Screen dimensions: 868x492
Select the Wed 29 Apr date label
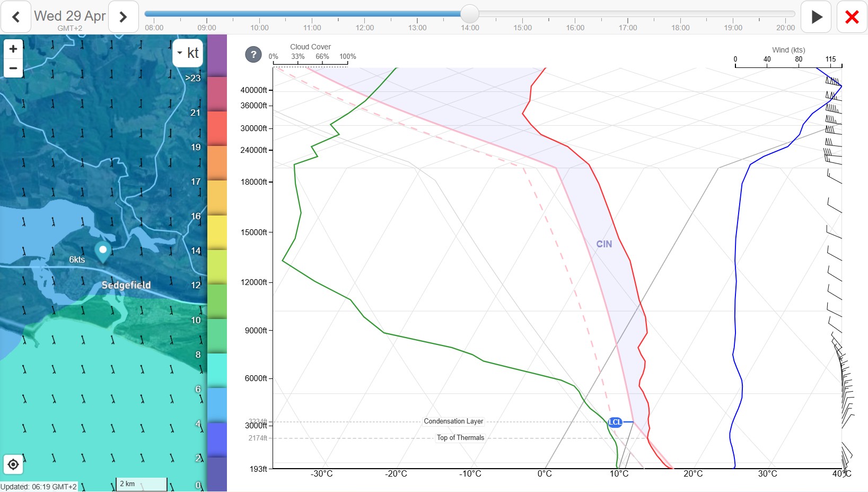pos(69,16)
